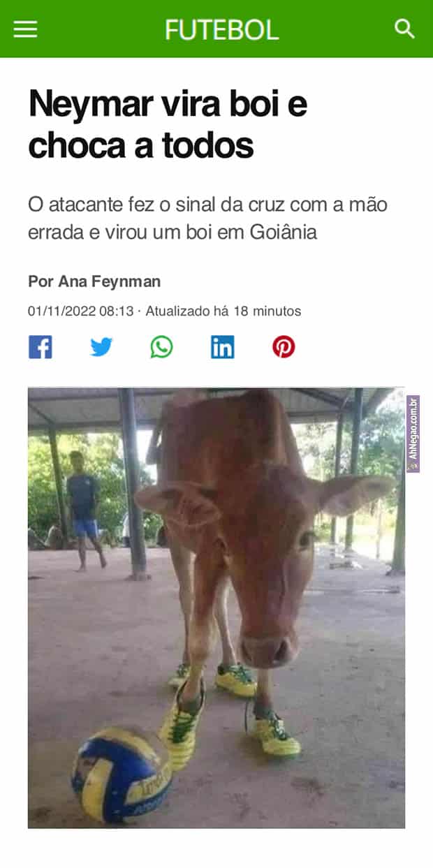Share the article on Twitter
This screenshot has height=868, width=433.
point(101,347)
